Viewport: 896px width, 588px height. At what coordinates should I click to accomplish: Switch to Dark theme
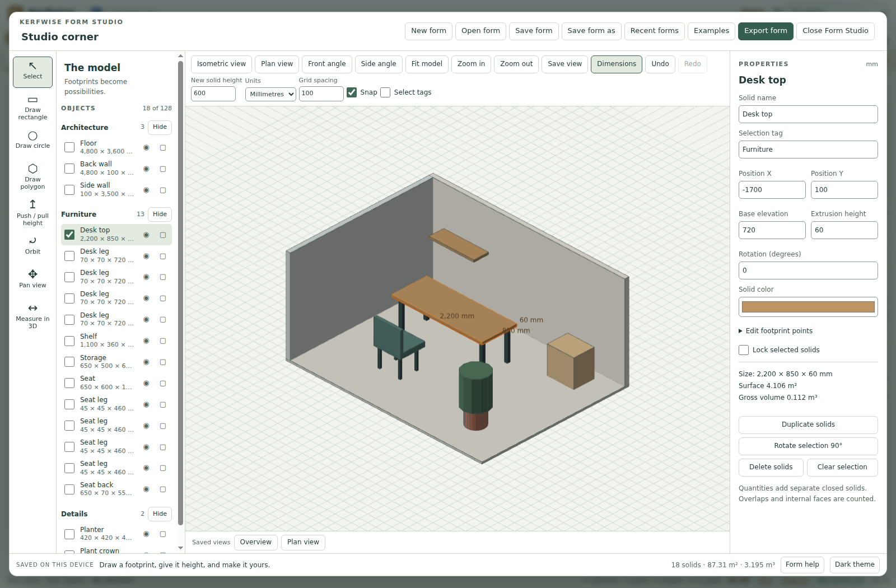[855, 564]
